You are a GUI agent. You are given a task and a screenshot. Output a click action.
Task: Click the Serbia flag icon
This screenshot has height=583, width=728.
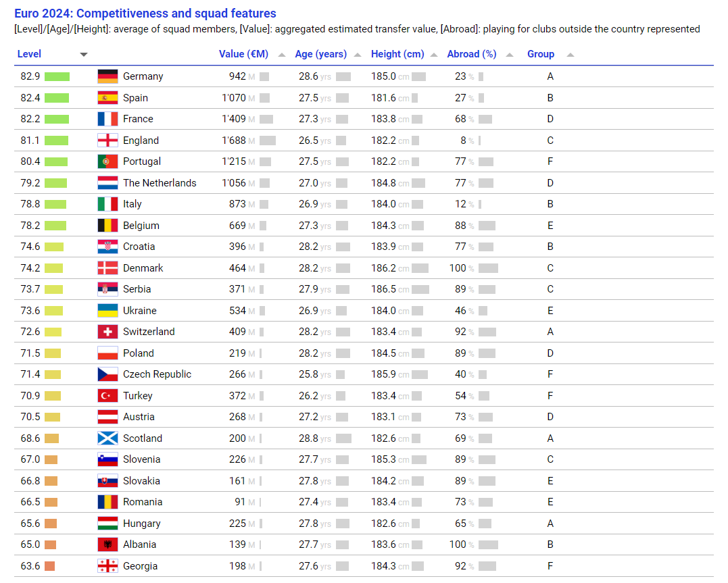tap(107, 289)
